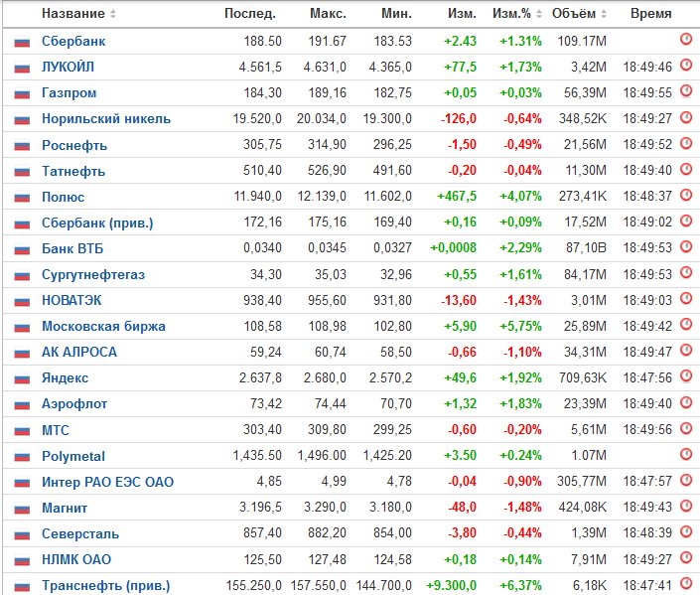Click the clock icon in the Сургутнефтегаз row

click(686, 272)
